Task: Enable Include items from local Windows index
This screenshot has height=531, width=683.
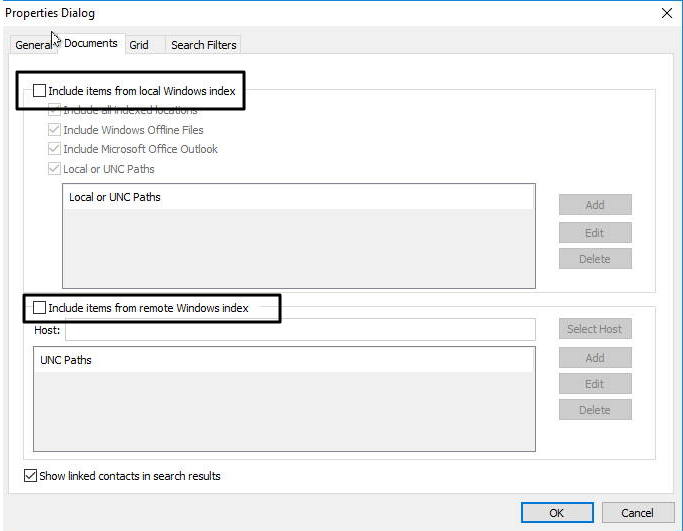Action: 40,91
